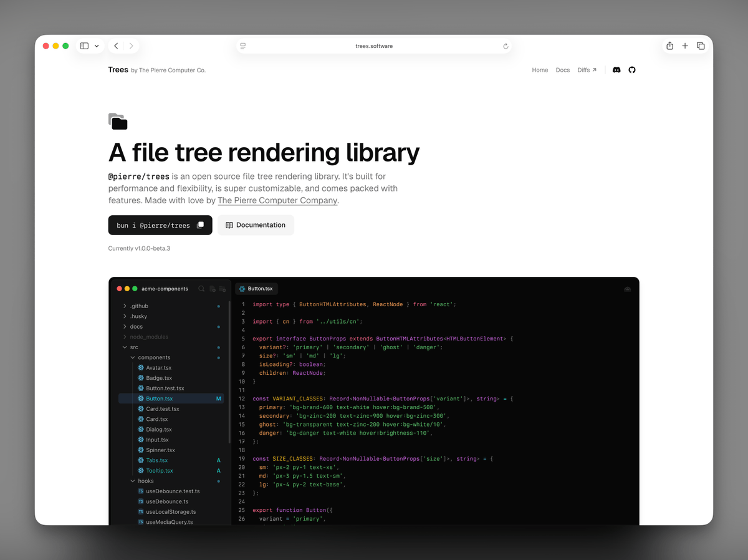This screenshot has height=560, width=748.
Task: Copy the bun install command
Action: [200, 225]
